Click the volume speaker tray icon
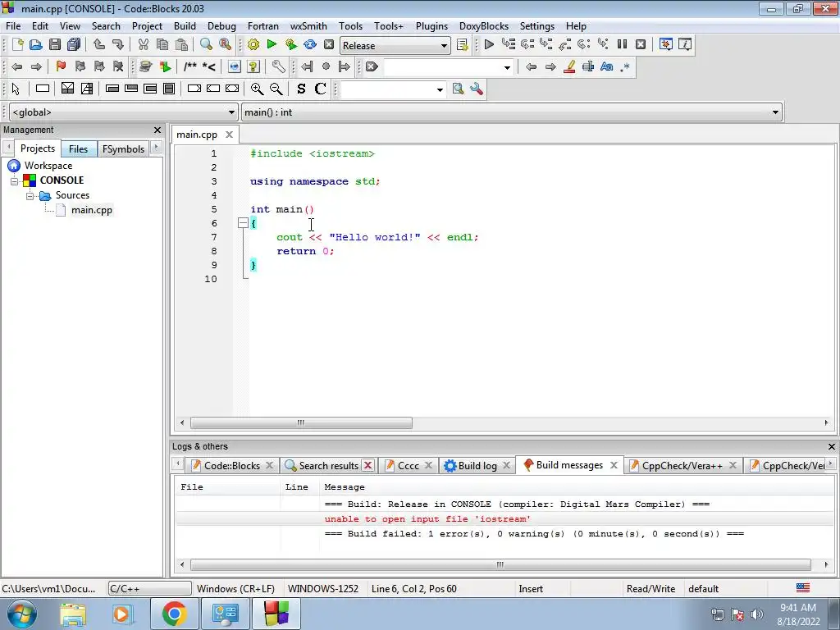This screenshot has height=630, width=840. coord(757,614)
